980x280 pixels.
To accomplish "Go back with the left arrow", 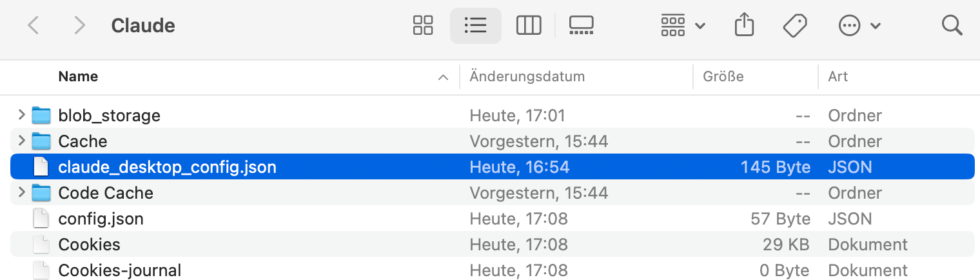I will point(34,26).
